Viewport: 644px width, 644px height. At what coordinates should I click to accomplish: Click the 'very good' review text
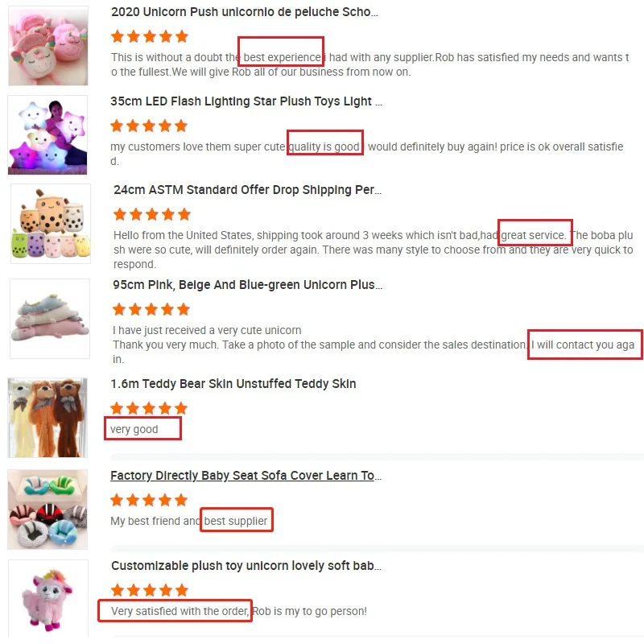tap(134, 429)
